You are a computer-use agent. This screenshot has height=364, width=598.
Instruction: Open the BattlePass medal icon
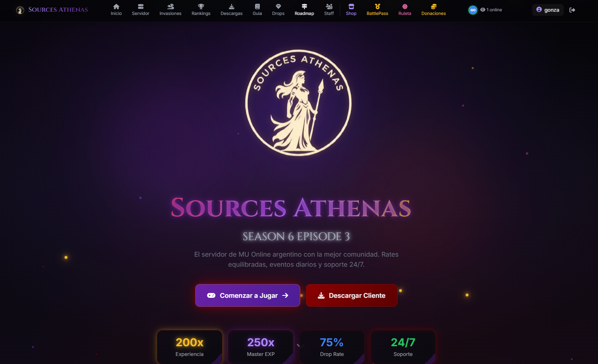tap(378, 6)
